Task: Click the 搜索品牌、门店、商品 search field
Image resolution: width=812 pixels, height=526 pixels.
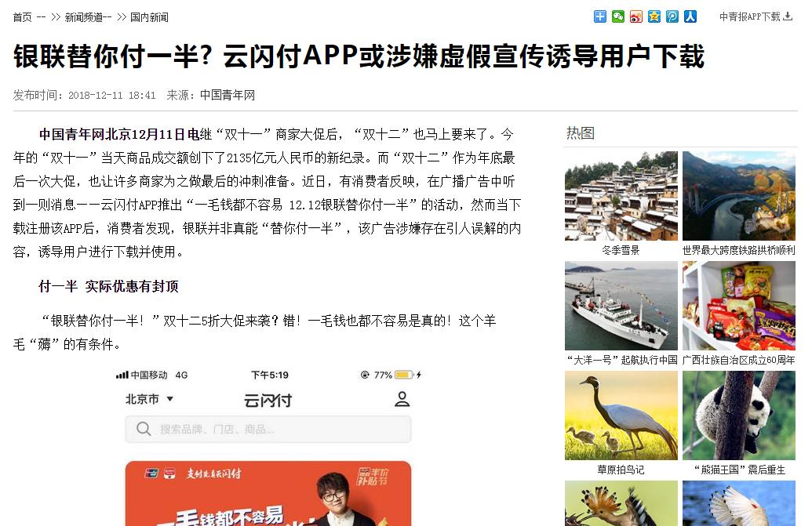Action: pyautogui.click(x=268, y=429)
